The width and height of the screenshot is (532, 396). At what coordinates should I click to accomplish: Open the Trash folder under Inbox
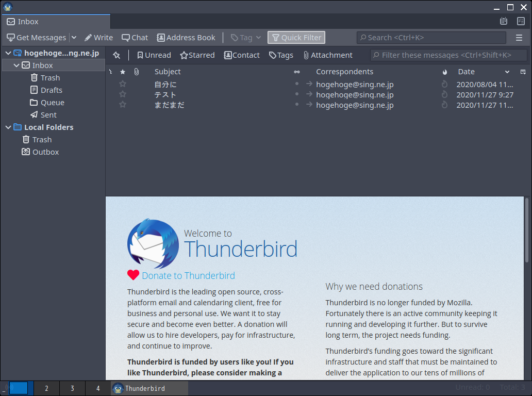click(x=50, y=78)
